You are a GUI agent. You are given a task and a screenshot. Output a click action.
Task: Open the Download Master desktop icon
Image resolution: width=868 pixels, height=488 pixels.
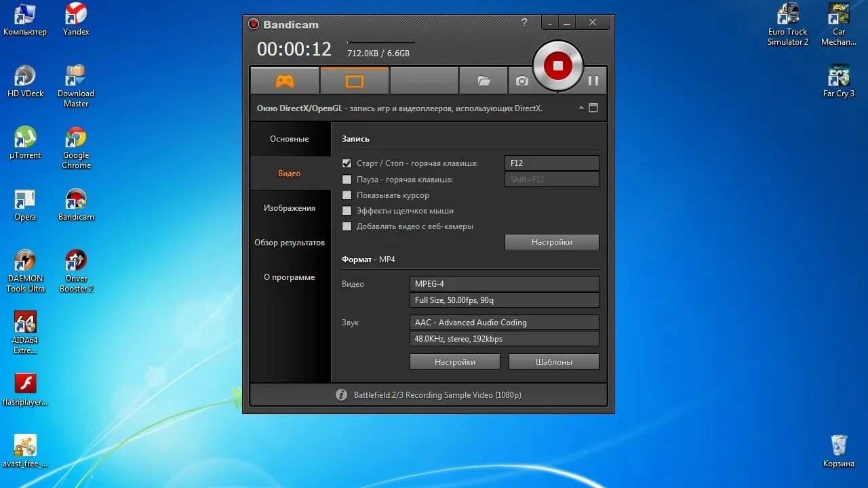(x=76, y=86)
